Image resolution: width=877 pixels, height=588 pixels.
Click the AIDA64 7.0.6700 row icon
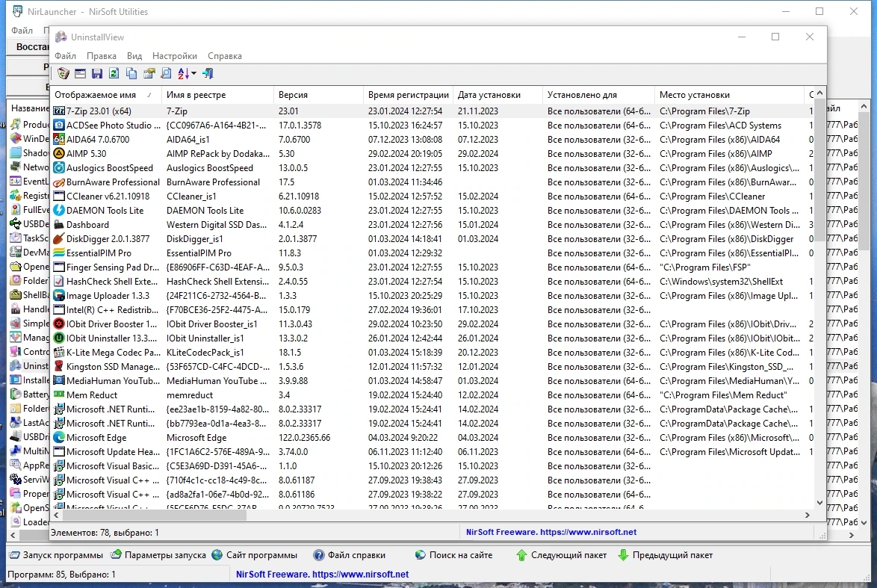(x=59, y=139)
